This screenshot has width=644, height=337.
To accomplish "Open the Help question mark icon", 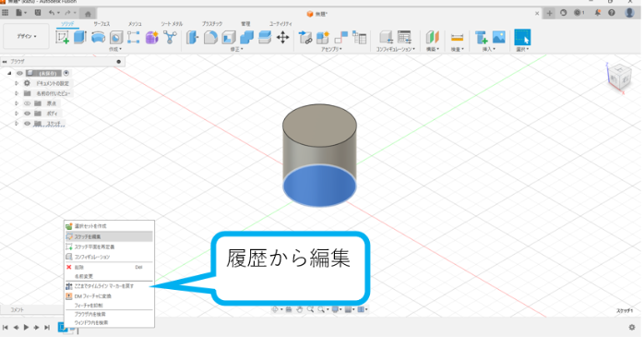I will point(612,13).
